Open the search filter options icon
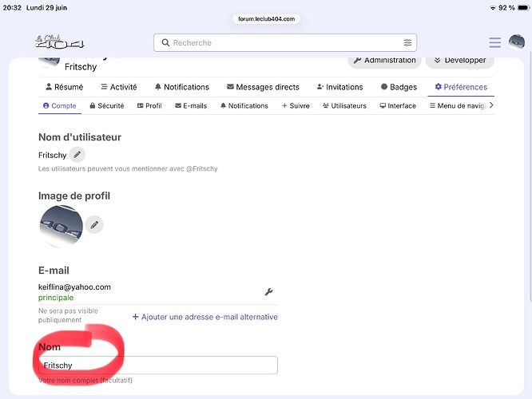Image resolution: width=532 pixels, height=399 pixels. click(x=407, y=43)
